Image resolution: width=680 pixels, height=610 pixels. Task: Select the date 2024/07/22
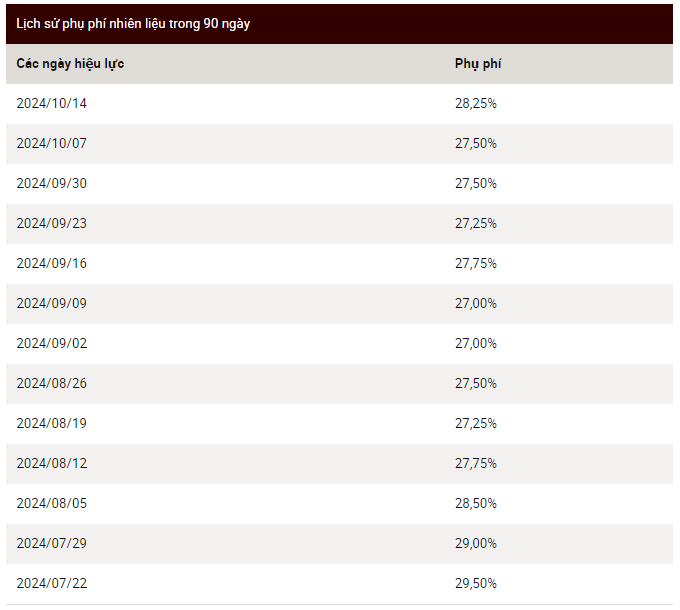pos(52,583)
